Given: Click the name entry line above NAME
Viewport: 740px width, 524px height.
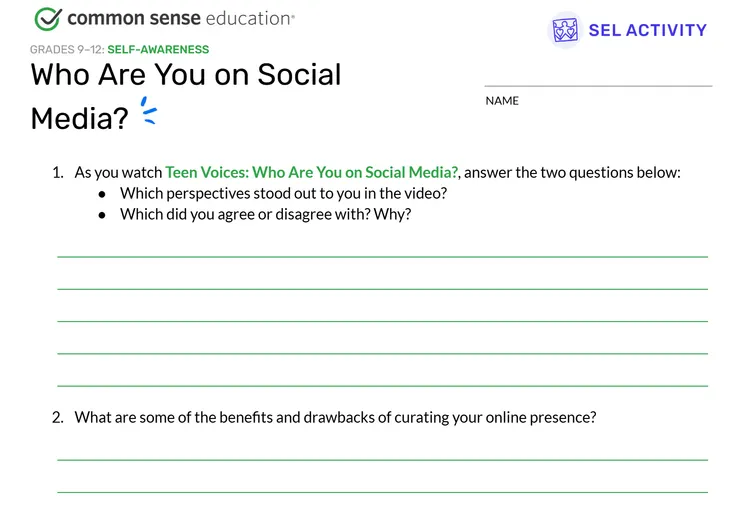Looking at the screenshot, I should coord(598,84).
